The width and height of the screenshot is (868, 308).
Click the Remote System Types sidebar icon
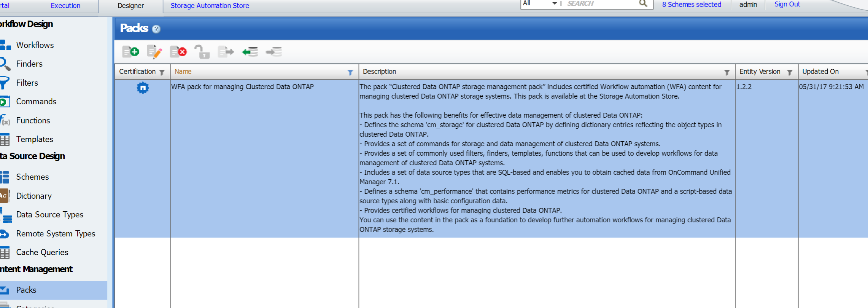point(5,234)
